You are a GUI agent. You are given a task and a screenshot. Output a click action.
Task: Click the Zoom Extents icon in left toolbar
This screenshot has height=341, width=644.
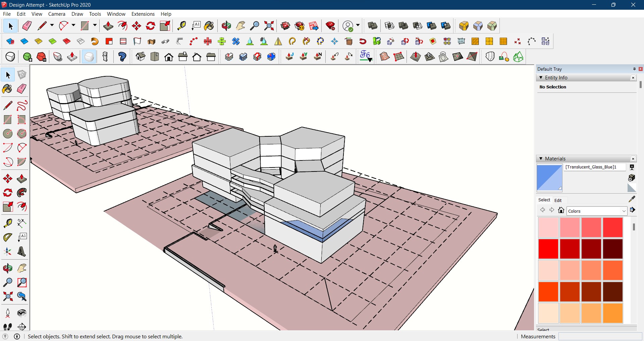point(7,296)
